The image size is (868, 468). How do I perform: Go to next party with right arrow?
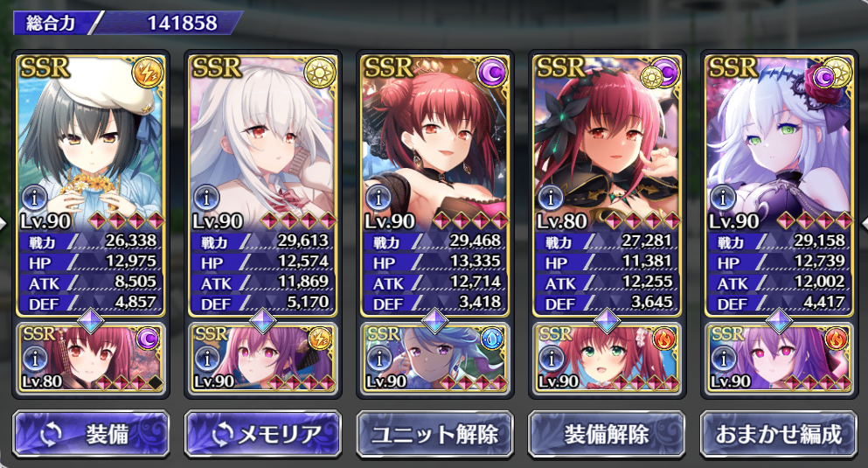click(x=865, y=224)
